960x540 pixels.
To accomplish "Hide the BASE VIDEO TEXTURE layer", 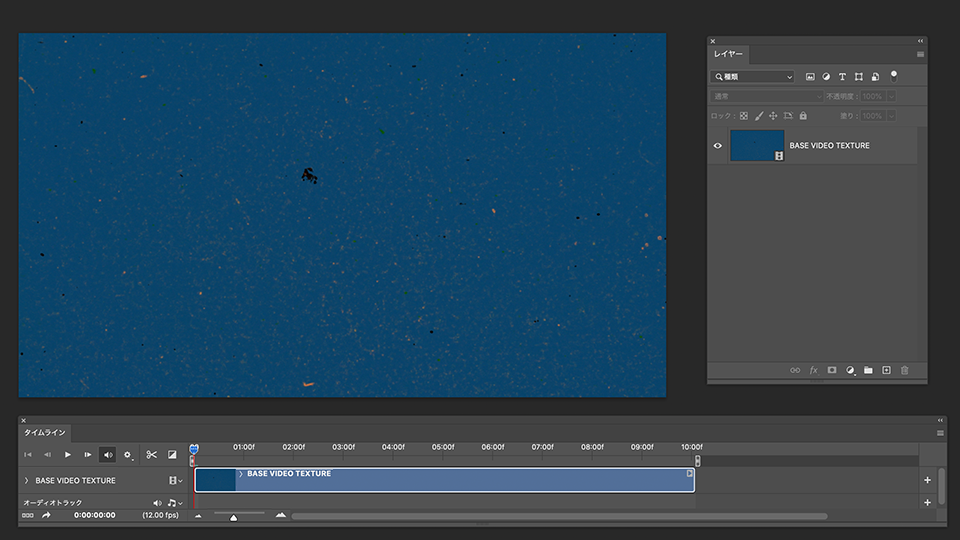I will point(718,146).
